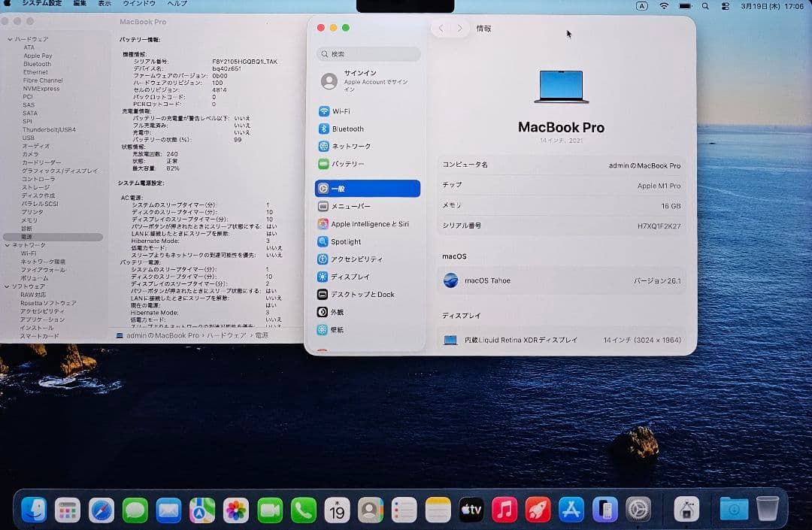Open Maps from the Dock
The width and height of the screenshot is (812, 530).
point(202,510)
